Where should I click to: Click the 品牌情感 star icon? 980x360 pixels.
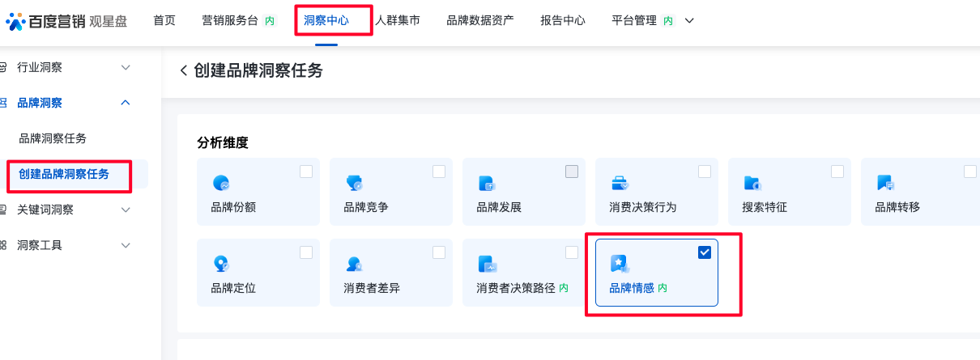click(620, 263)
